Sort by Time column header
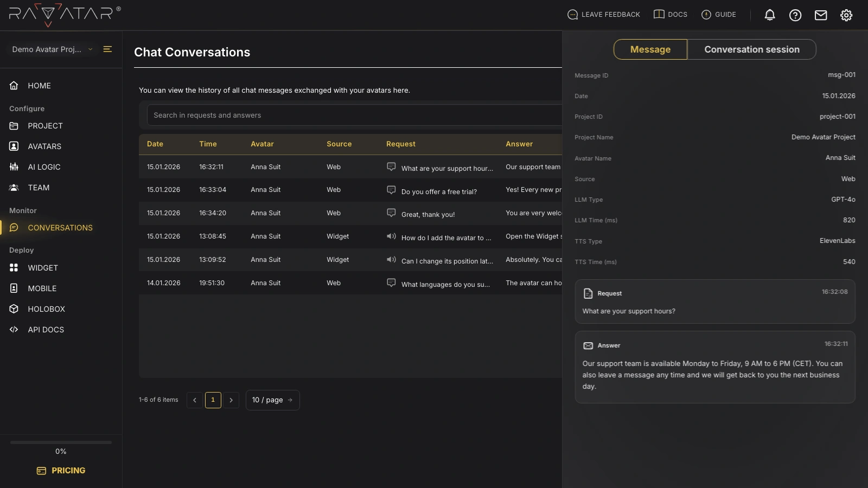This screenshot has height=488, width=868. (x=208, y=144)
